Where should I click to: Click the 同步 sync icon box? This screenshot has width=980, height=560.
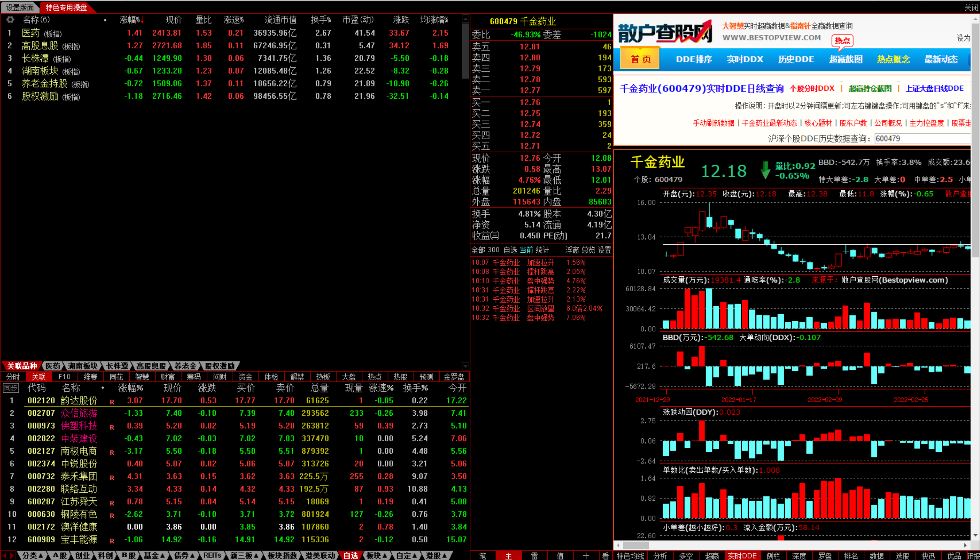tap(10, 388)
